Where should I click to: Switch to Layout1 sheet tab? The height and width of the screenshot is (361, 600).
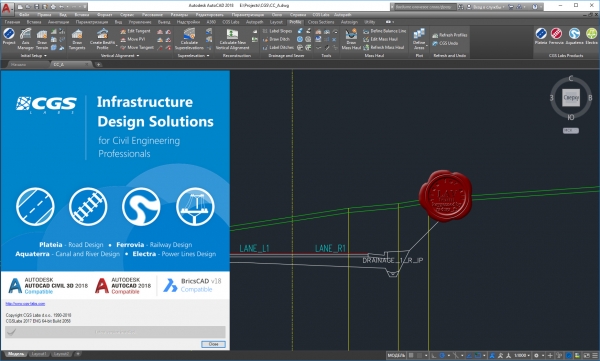(x=39, y=354)
